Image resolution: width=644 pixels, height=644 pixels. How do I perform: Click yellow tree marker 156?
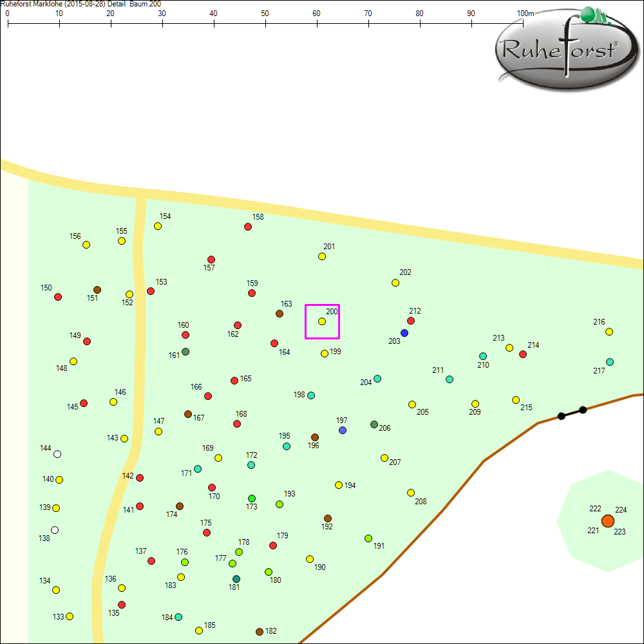tap(86, 245)
